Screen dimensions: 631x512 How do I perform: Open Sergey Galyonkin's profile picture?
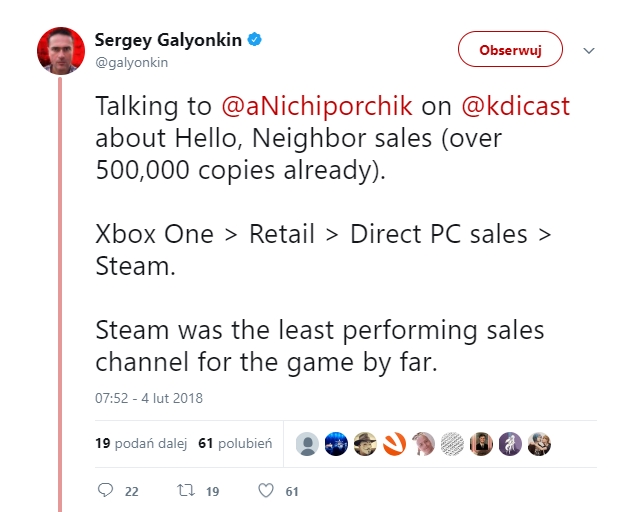pos(61,49)
